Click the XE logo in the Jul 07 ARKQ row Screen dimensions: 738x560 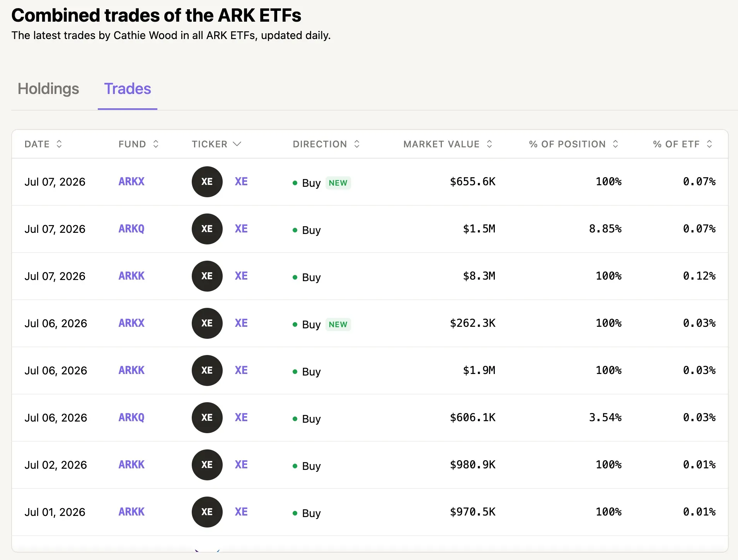207,229
